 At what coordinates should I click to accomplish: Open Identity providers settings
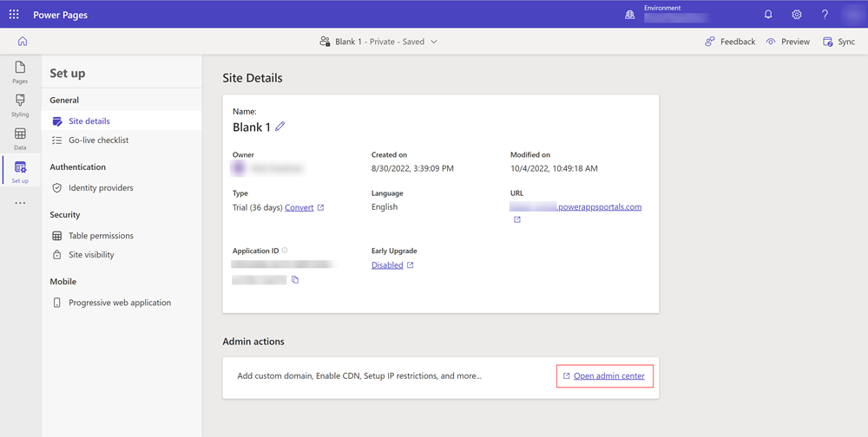click(101, 188)
